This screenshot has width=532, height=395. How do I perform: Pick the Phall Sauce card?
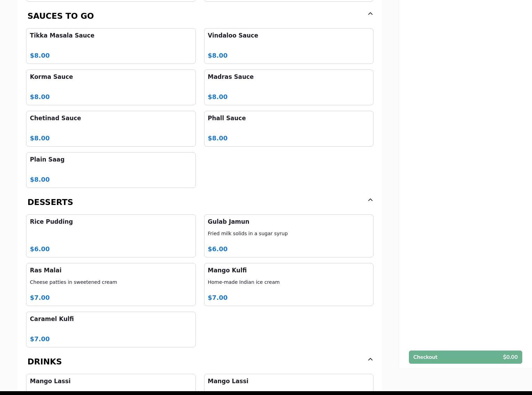288,129
